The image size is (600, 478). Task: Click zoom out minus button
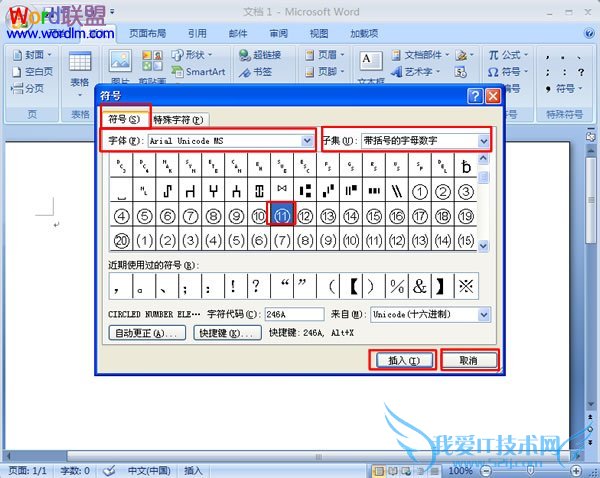coord(485,470)
